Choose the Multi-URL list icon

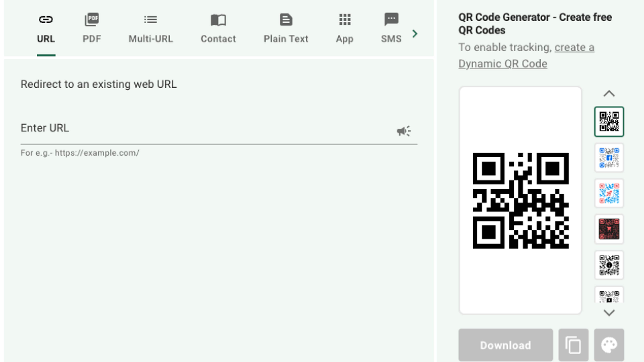click(150, 20)
